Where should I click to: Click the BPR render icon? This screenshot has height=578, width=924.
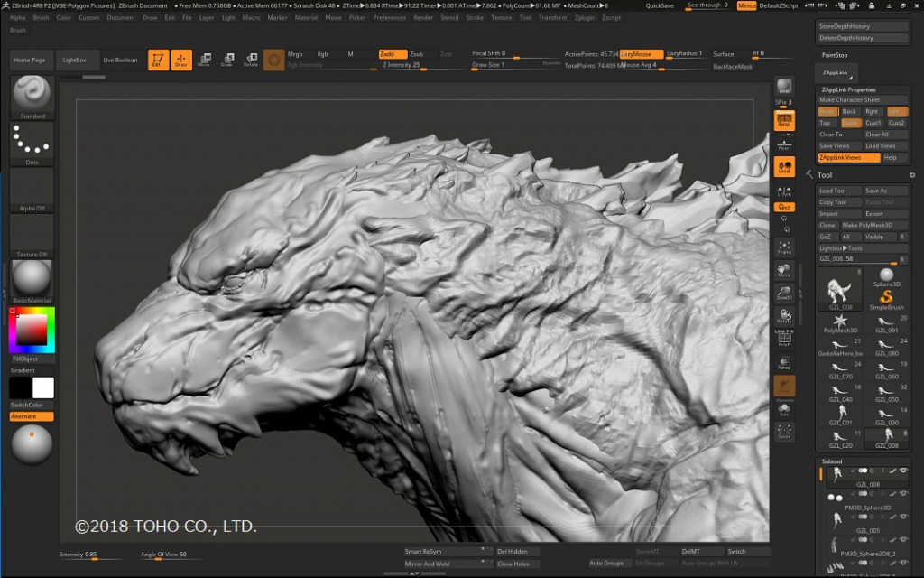pyautogui.click(x=784, y=86)
